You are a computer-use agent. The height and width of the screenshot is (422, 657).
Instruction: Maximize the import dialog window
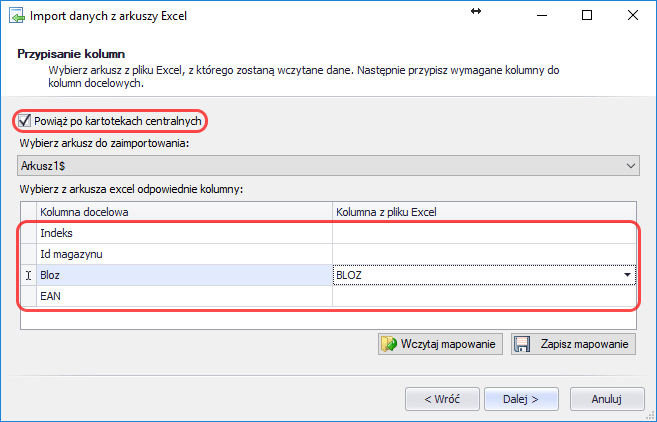[587, 16]
